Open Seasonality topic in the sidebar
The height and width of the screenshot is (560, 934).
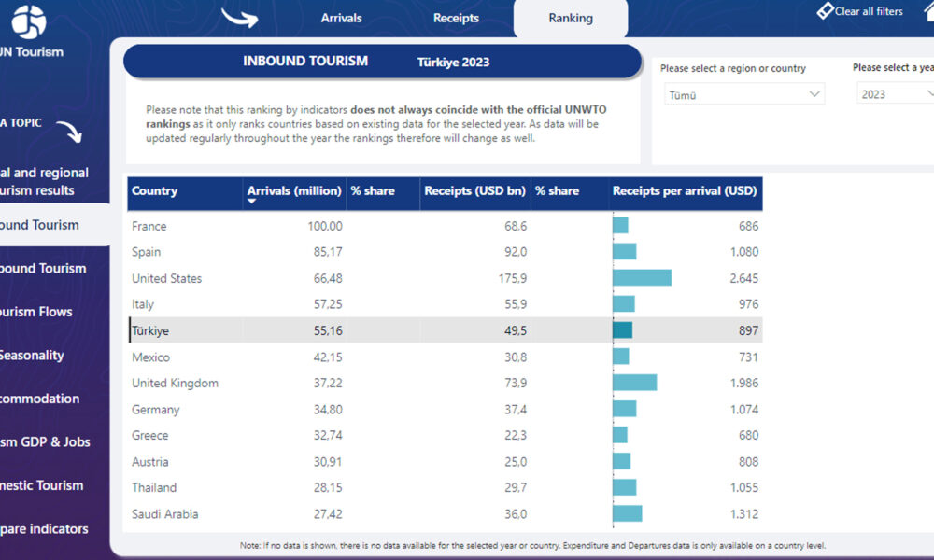point(32,355)
